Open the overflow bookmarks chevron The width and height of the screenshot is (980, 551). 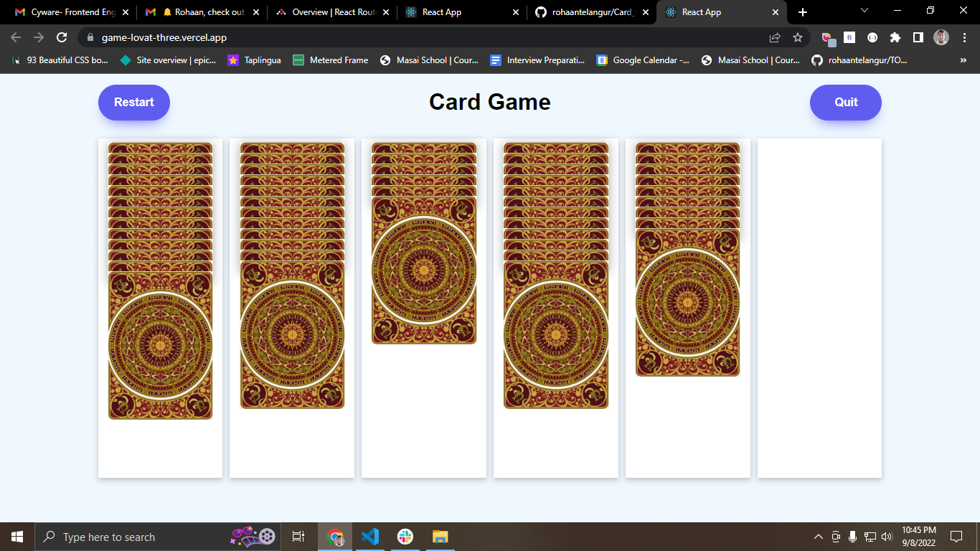coord(963,60)
